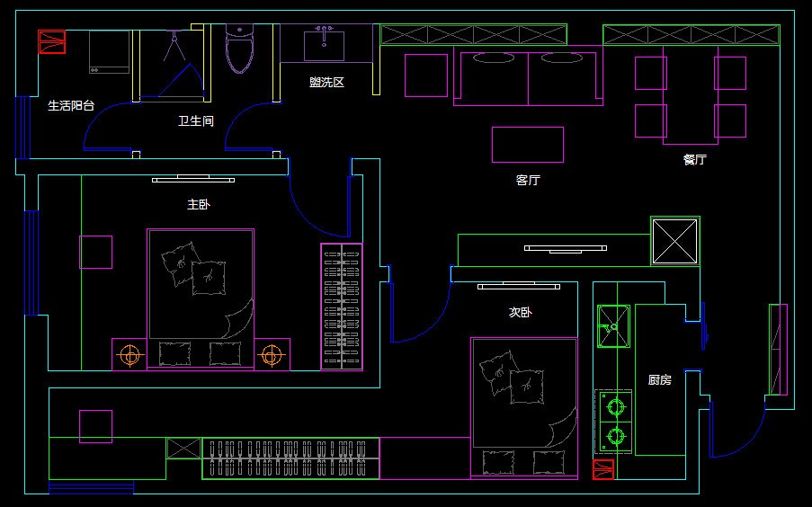Click the 生活阳台 label
The image size is (812, 507).
tap(71, 106)
